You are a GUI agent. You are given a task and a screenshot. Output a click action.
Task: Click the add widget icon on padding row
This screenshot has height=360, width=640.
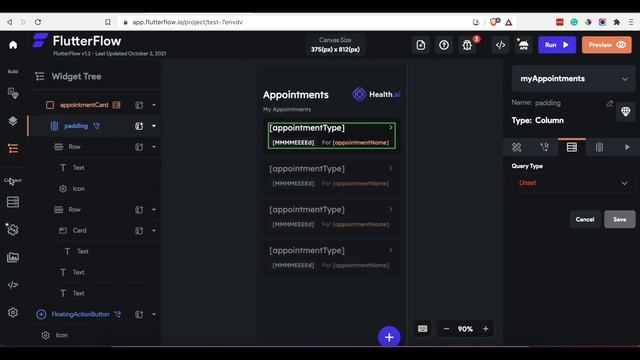[x=139, y=126]
